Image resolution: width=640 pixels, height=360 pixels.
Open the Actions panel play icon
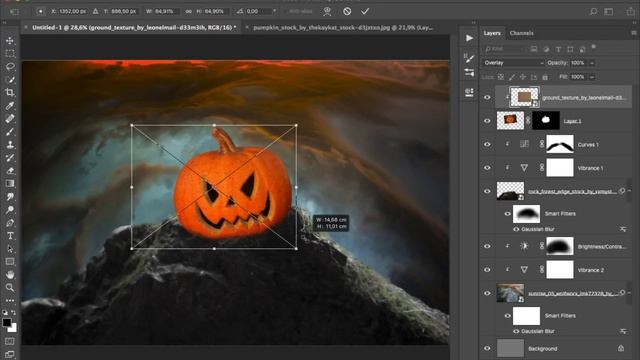pos(469,38)
